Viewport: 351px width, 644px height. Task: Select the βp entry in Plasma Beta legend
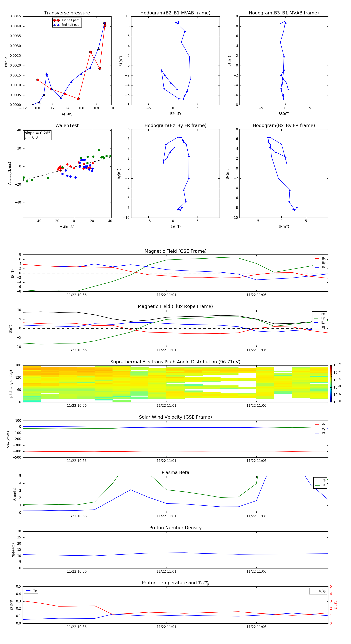tap(320, 480)
